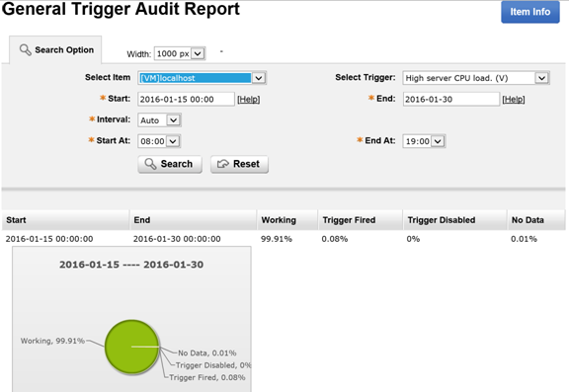Select the 99.91% Working table cell
Image resolution: width=569 pixels, height=392 pixels.
pyautogui.click(x=277, y=239)
